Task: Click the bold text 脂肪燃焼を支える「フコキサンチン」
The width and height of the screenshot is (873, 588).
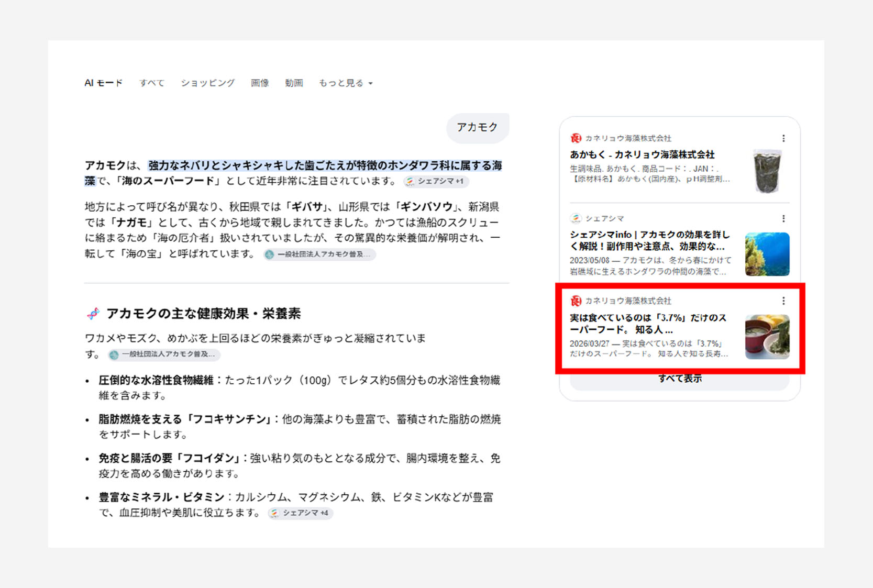Action: point(185,419)
